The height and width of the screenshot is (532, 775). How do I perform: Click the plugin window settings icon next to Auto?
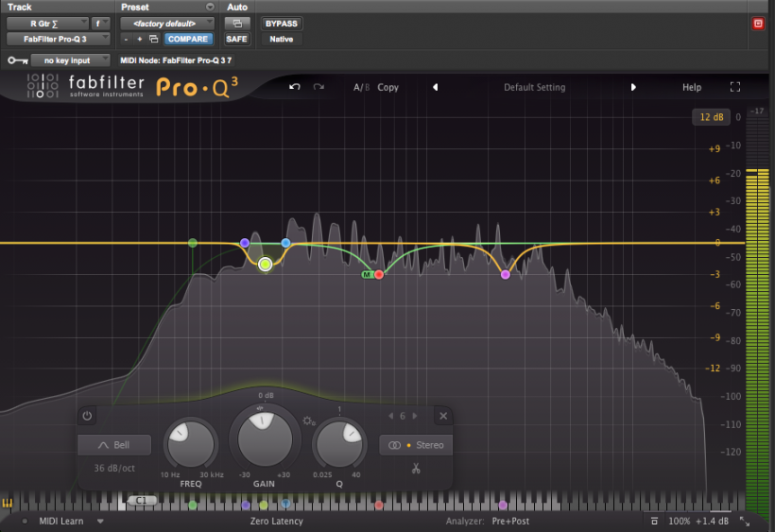coord(237,24)
